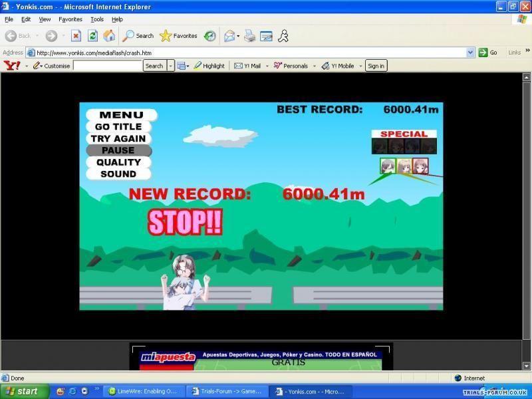Viewport: 532px width, 399px height.
Task: Refresh the page with the green arrows icon
Action: [x=92, y=36]
